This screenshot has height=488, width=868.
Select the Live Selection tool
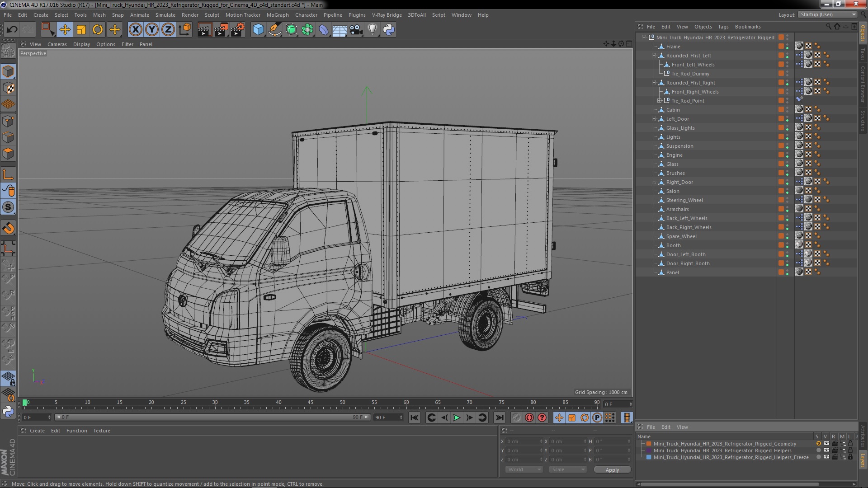click(x=47, y=30)
